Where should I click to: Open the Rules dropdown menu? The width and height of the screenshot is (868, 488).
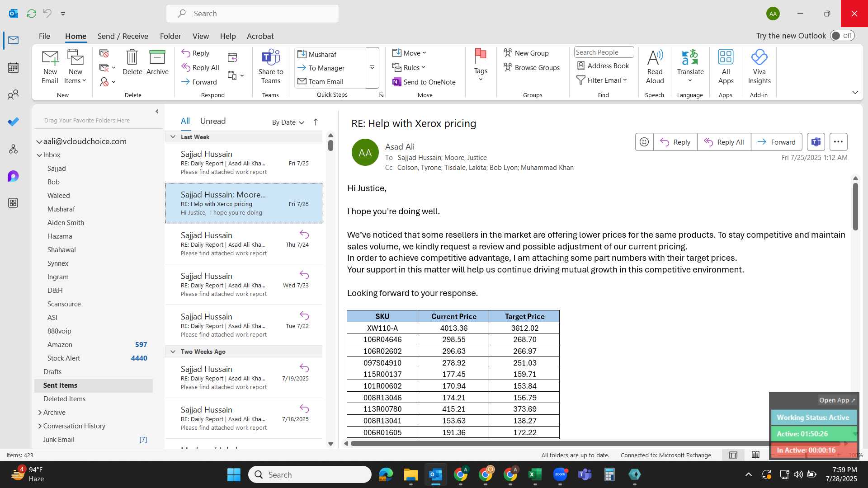(409, 68)
